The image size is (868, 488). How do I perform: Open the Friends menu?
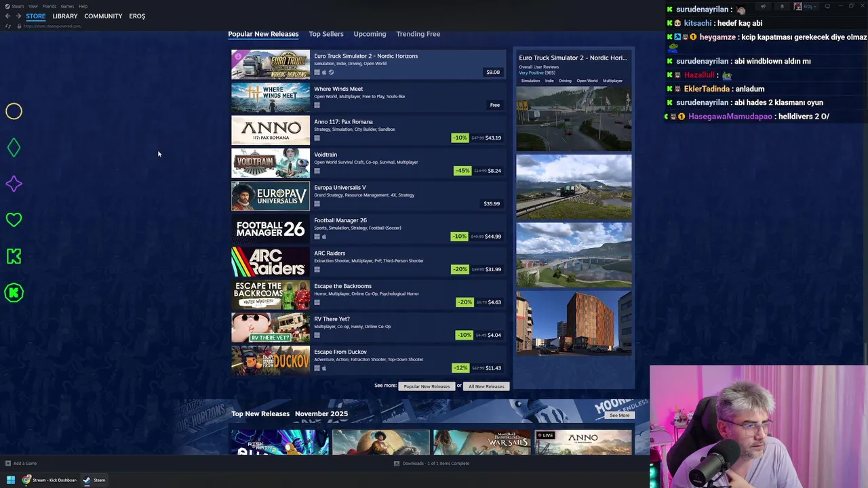pos(49,6)
